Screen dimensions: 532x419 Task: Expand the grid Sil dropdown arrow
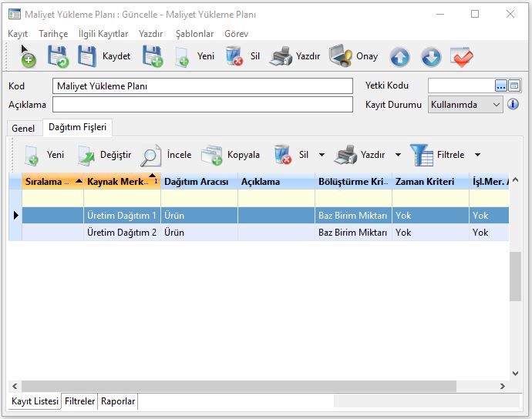coord(322,155)
